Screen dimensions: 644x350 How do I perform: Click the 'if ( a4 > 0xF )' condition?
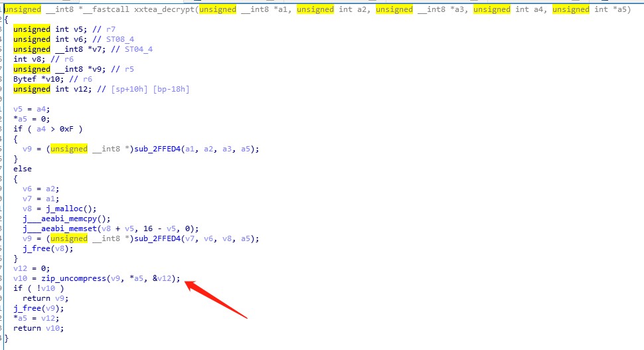(x=48, y=129)
